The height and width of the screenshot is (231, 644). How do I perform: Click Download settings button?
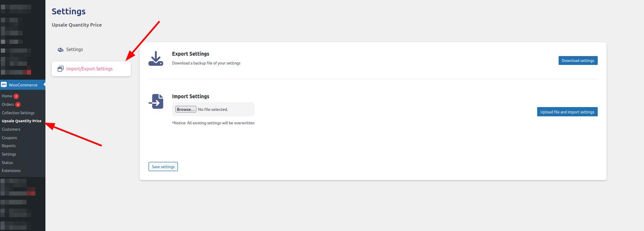click(578, 61)
